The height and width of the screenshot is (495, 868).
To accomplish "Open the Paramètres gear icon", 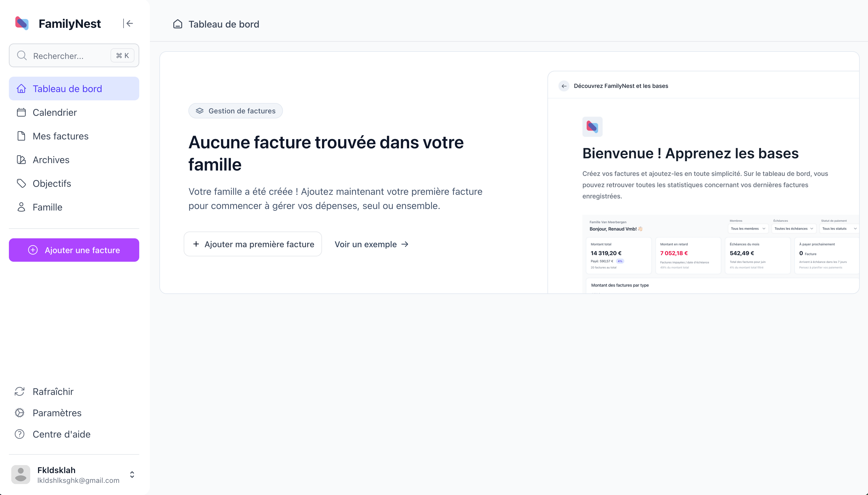I will 20,413.
